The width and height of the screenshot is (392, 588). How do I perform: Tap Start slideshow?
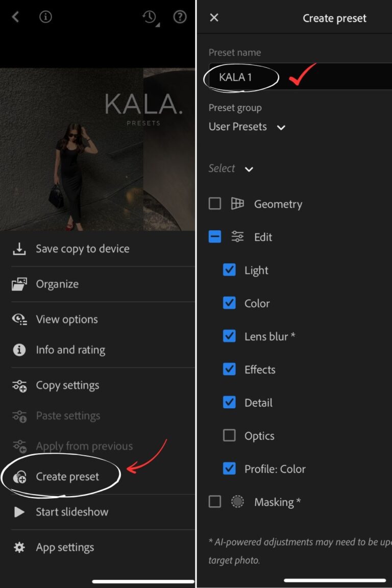[x=71, y=512]
